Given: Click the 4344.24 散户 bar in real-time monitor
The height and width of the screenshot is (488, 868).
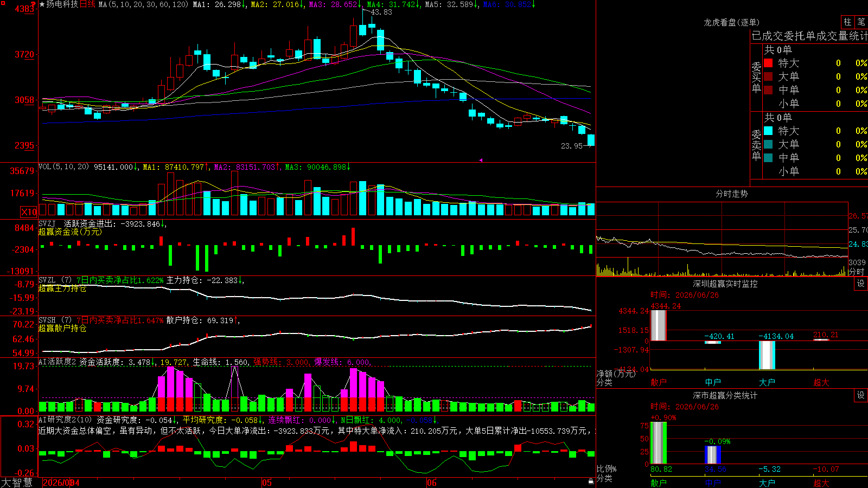Looking at the screenshot, I should (x=659, y=325).
